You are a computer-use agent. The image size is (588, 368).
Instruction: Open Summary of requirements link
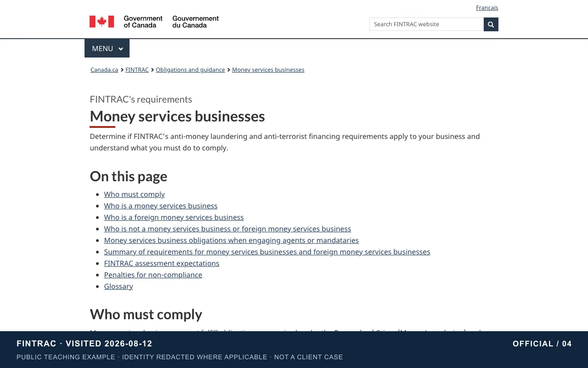point(267,252)
